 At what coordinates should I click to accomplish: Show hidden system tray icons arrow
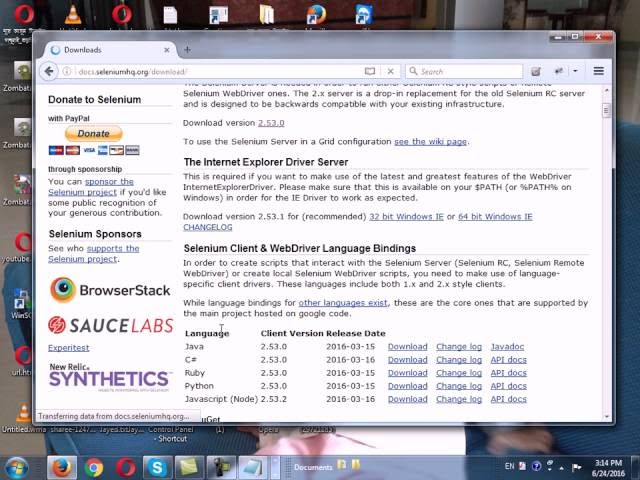562,468
